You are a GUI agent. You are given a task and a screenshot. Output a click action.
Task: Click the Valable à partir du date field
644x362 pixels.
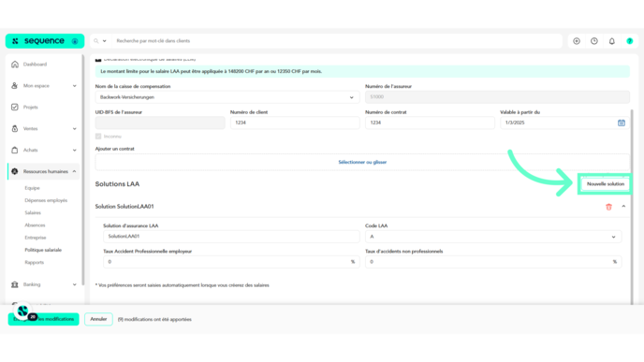tap(564, 123)
